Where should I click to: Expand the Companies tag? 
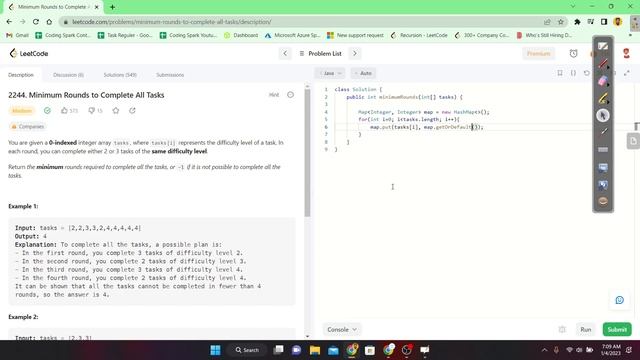pos(27,127)
